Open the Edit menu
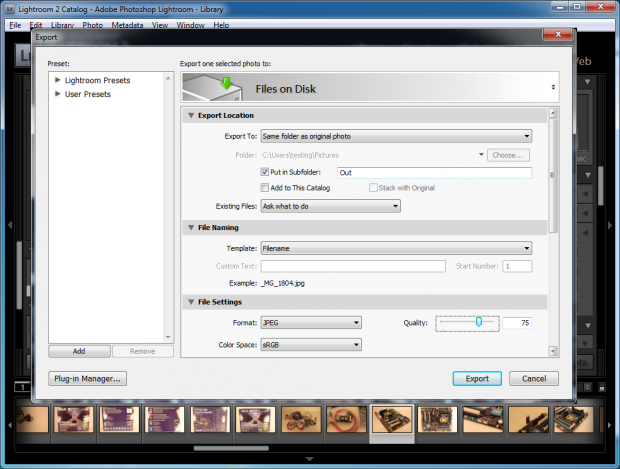The width and height of the screenshot is (620, 469). coord(36,25)
